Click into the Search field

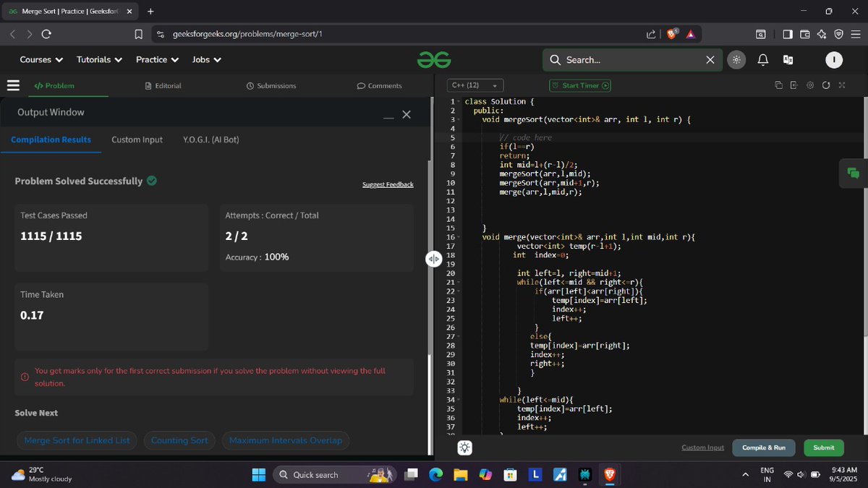(x=632, y=60)
